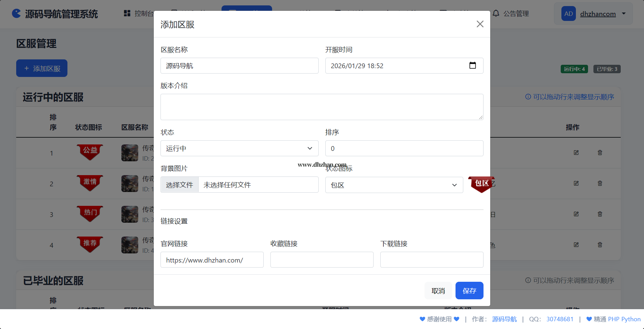The image size is (644, 329).
Task: Click 选择文件 to upload background image
Action: click(180, 185)
